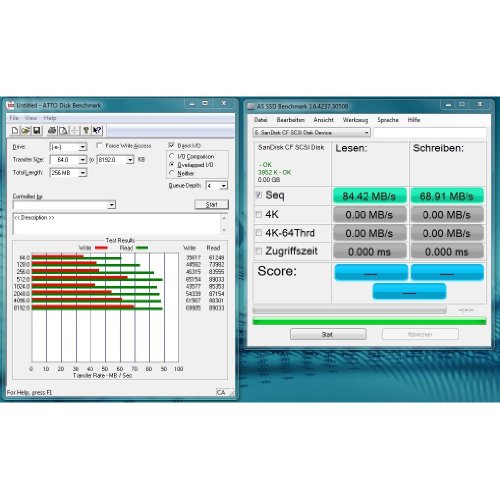Toggle the Direct I/O checkbox

click(171, 145)
